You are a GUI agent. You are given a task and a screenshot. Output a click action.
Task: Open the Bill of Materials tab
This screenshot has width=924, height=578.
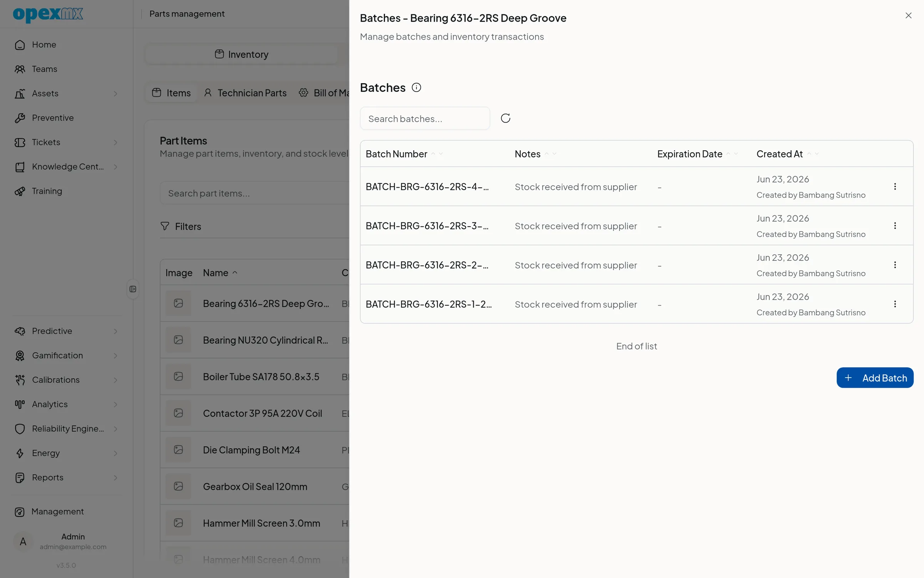pos(324,93)
